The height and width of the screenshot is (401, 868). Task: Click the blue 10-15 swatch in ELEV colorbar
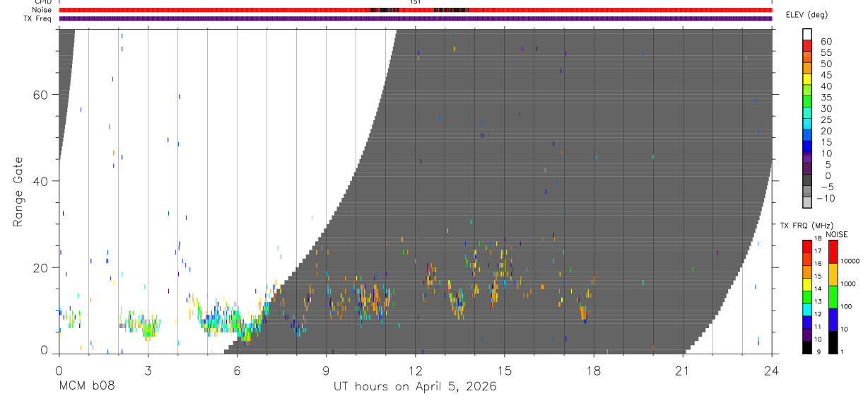[x=808, y=148]
